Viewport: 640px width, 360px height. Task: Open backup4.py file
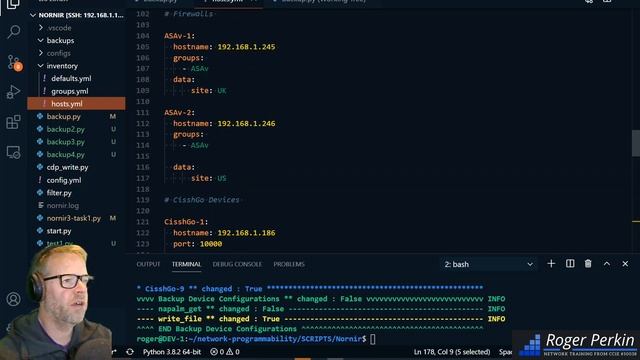76,154
